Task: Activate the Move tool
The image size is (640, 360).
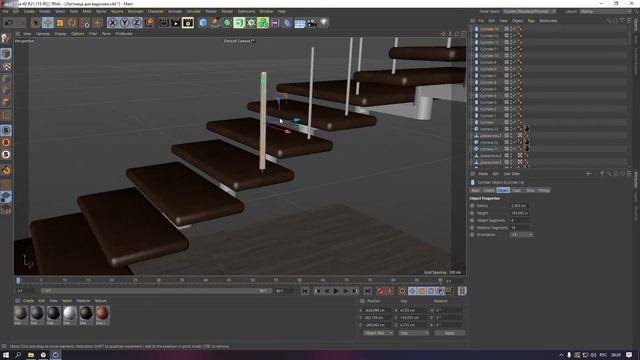Action: tap(48, 23)
